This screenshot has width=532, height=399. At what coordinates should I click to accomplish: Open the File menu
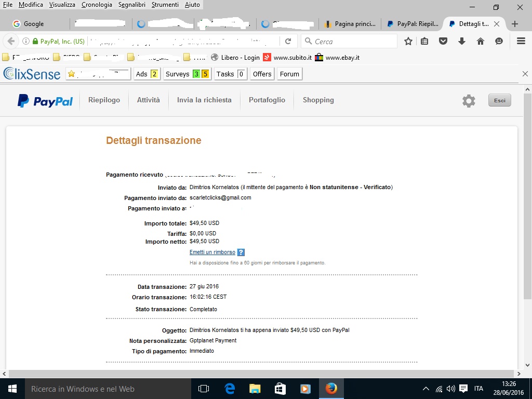(7, 5)
